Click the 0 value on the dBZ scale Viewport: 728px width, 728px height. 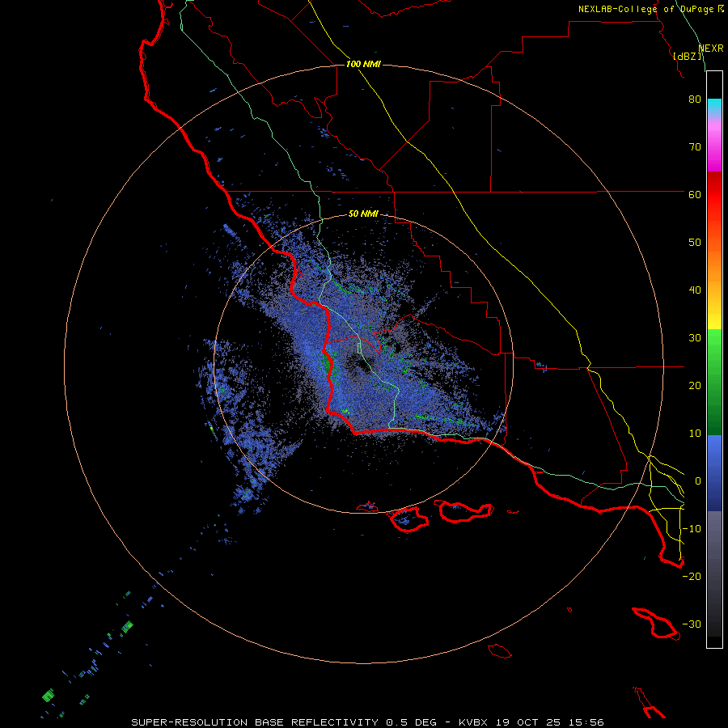tap(698, 481)
